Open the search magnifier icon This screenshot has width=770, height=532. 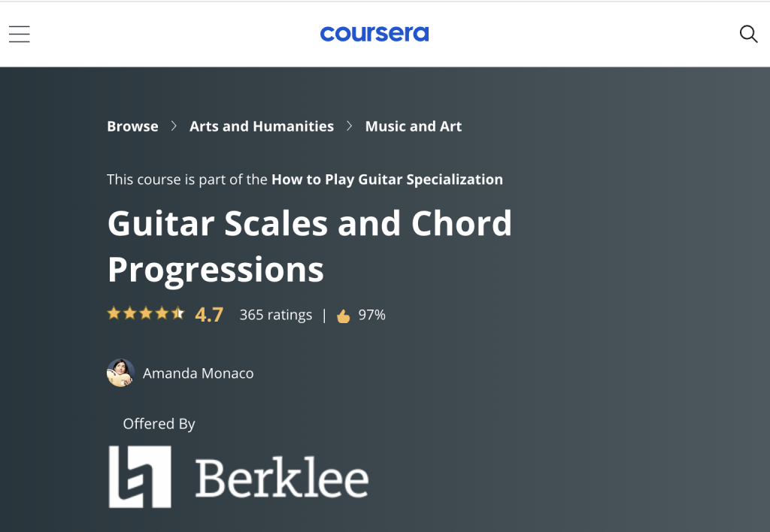click(748, 34)
